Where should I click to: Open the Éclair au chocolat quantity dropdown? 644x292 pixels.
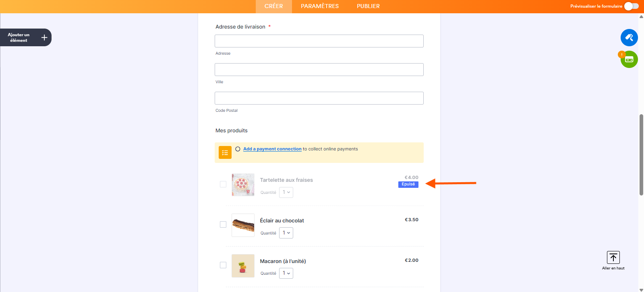click(286, 233)
